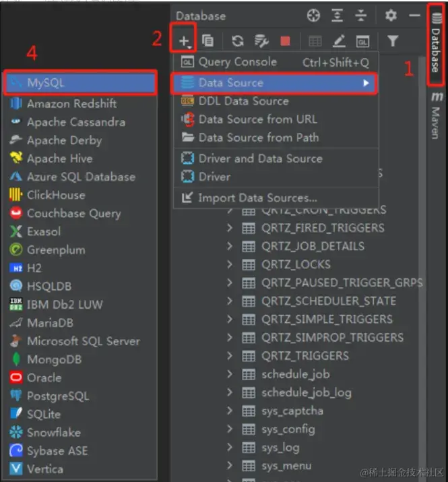Choose PostgreSQL data source
Viewport: 448px width, 482px height.
pyautogui.click(x=80, y=396)
